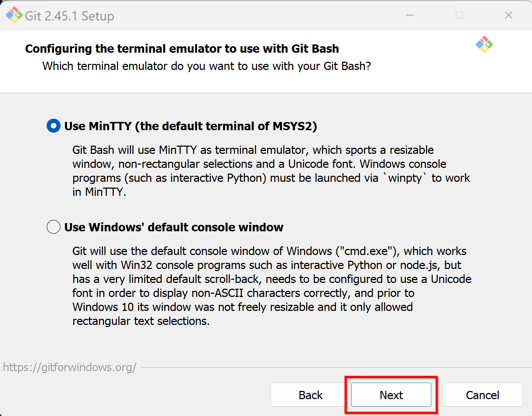Click the disabled maximize button
This screenshot has width=532, height=416.
click(459, 15)
